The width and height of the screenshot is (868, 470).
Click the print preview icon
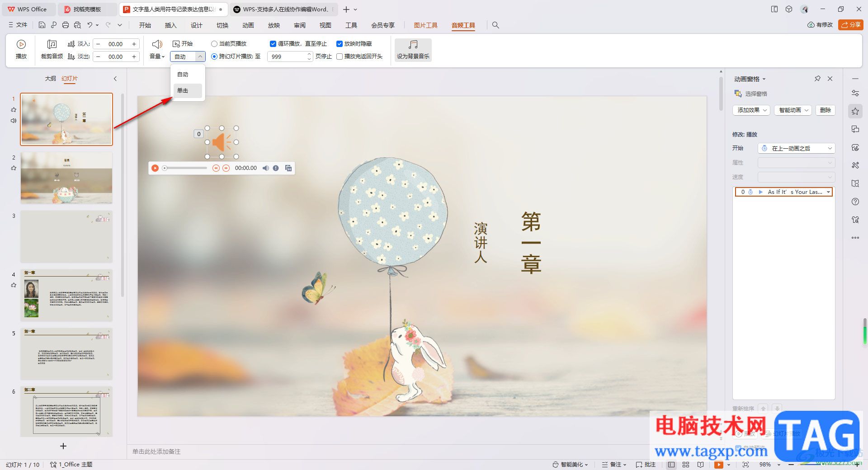point(77,25)
